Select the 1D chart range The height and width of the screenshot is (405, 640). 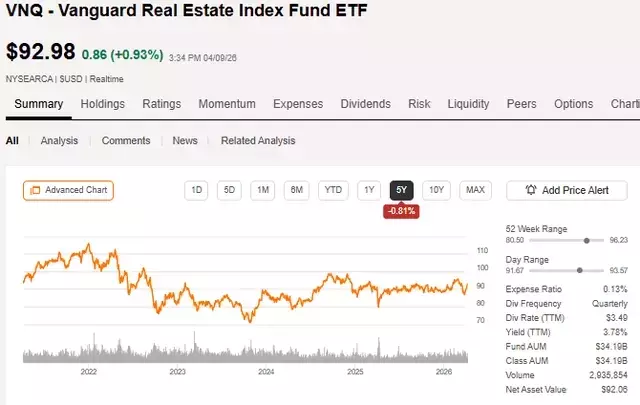(197, 190)
